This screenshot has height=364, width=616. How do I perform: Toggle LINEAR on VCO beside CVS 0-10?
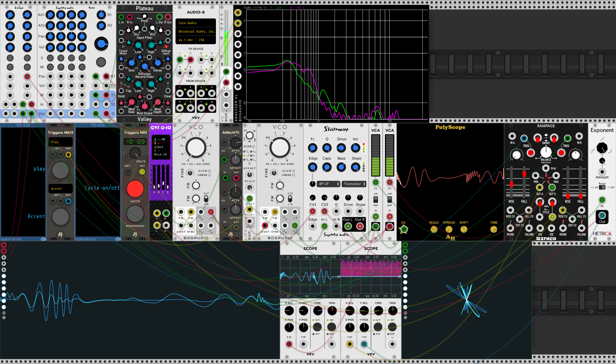209,175
